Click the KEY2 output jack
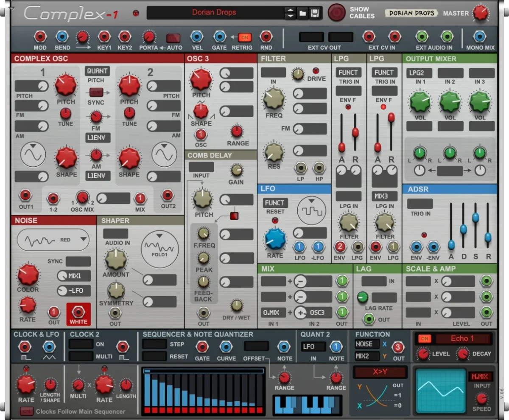The width and height of the screenshot is (509, 420). (x=125, y=36)
